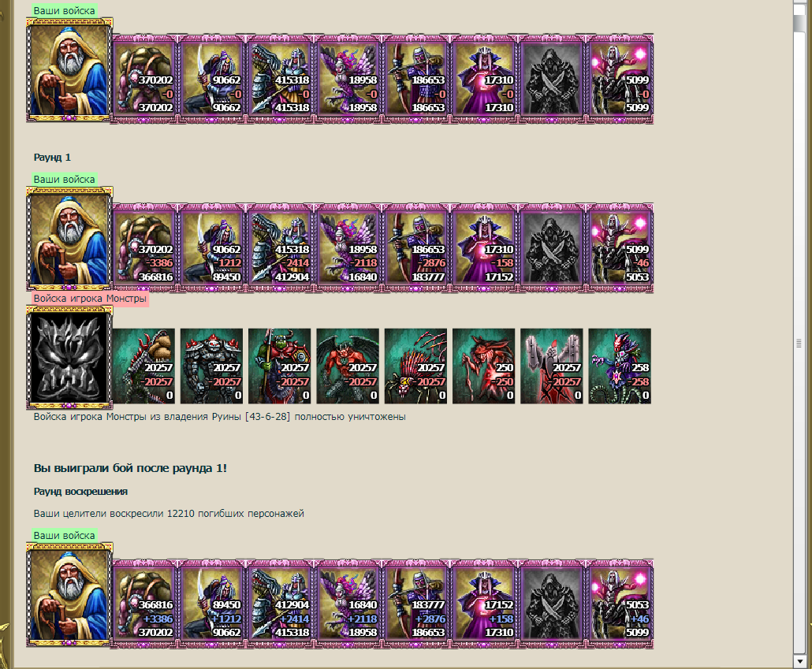
Task: Click the spider monster unit card
Action: [415, 366]
